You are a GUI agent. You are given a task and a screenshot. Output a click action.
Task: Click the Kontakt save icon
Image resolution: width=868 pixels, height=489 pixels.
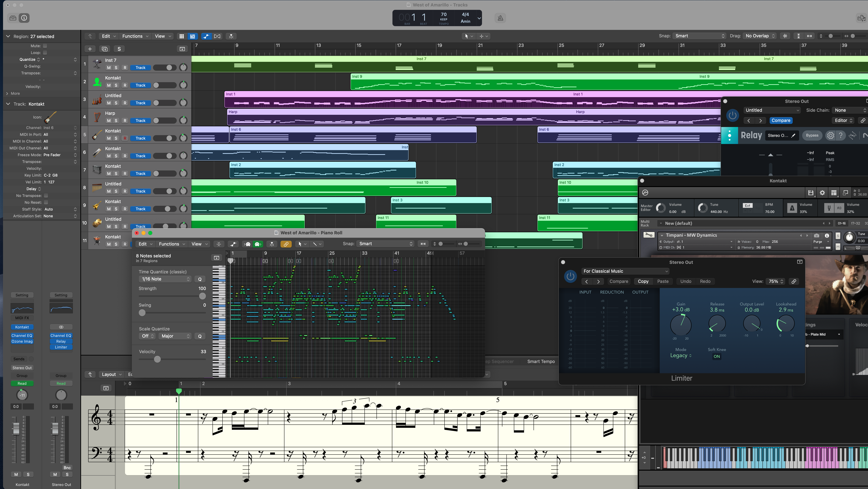pyautogui.click(x=810, y=193)
